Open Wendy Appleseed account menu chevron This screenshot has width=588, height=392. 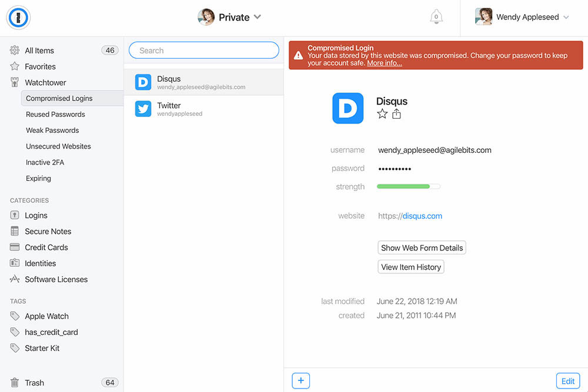coord(566,17)
